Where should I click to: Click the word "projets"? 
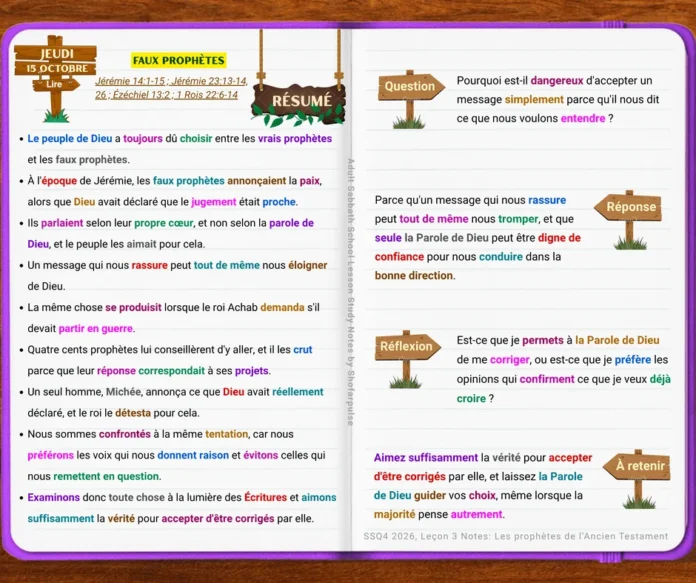pos(252,371)
